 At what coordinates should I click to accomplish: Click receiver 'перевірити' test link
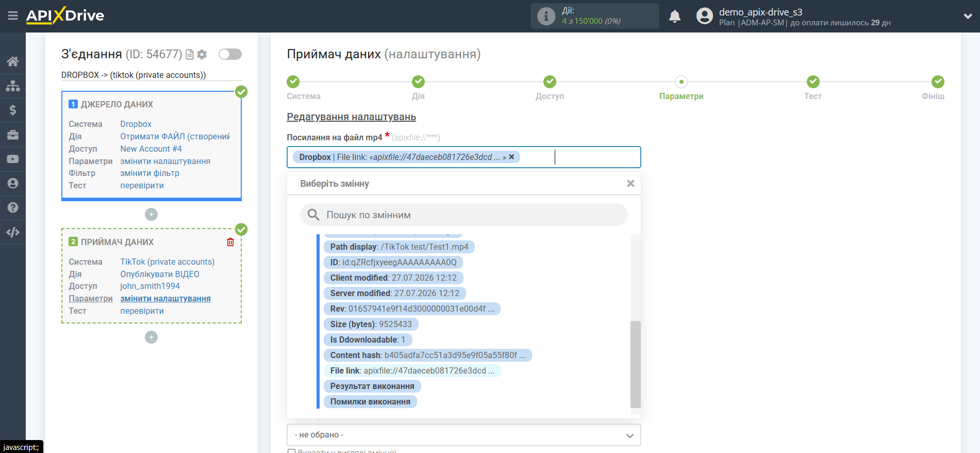[142, 311]
